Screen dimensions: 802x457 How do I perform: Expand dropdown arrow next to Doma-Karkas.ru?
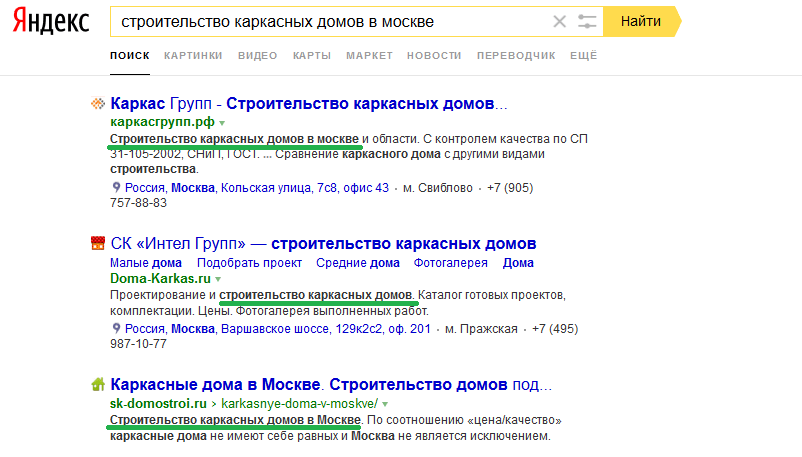pos(219,280)
